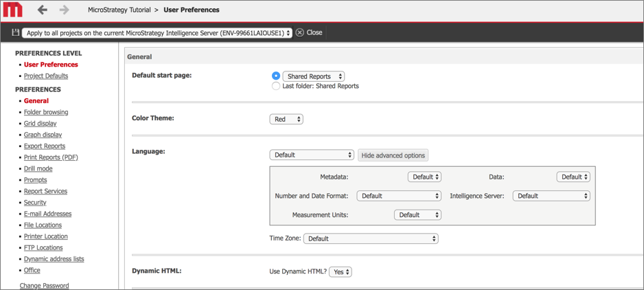Open the Time Zone dropdown
Image resolution: width=644 pixels, height=290 pixels.
click(x=371, y=238)
